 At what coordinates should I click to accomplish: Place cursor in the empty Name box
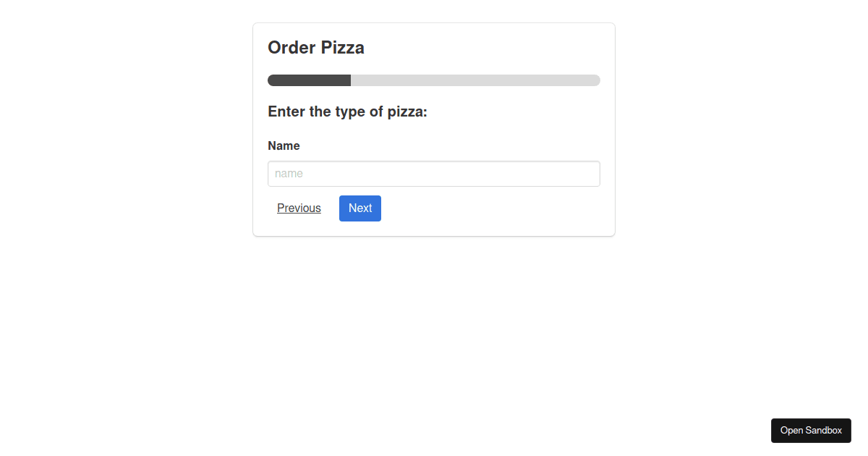click(x=434, y=174)
